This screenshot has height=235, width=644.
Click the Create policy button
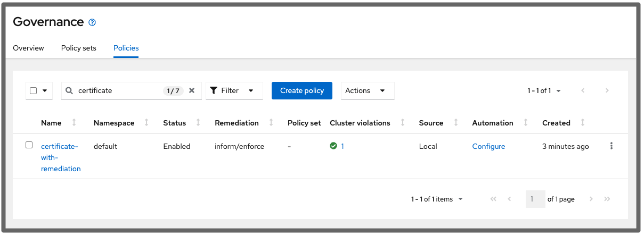302,90
